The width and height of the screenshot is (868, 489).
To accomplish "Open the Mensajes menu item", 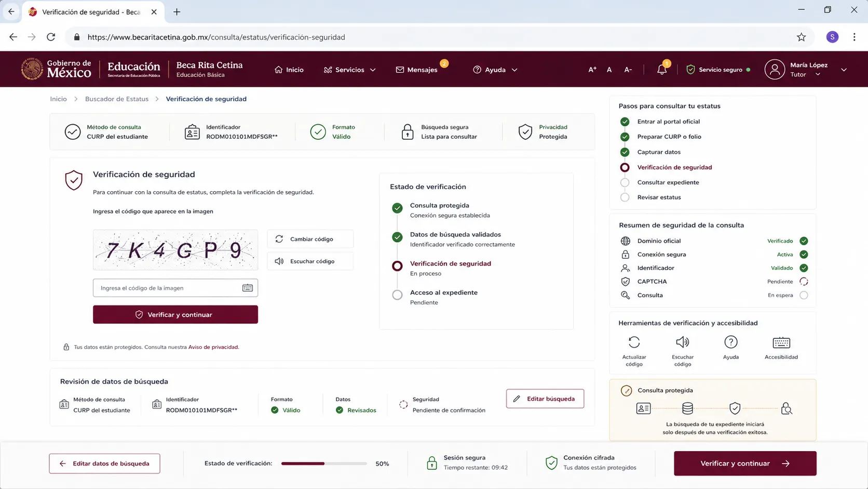I will (416, 70).
